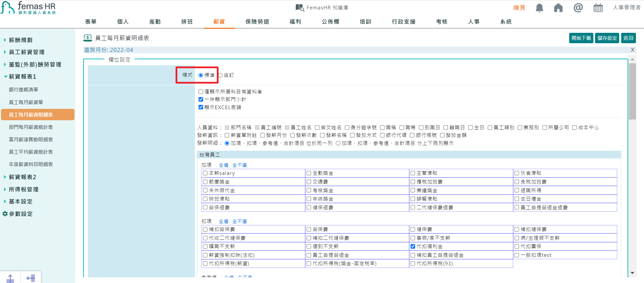The height and width of the screenshot is (283, 644).
Task: Open 考核 top menu
Action: coord(442,21)
